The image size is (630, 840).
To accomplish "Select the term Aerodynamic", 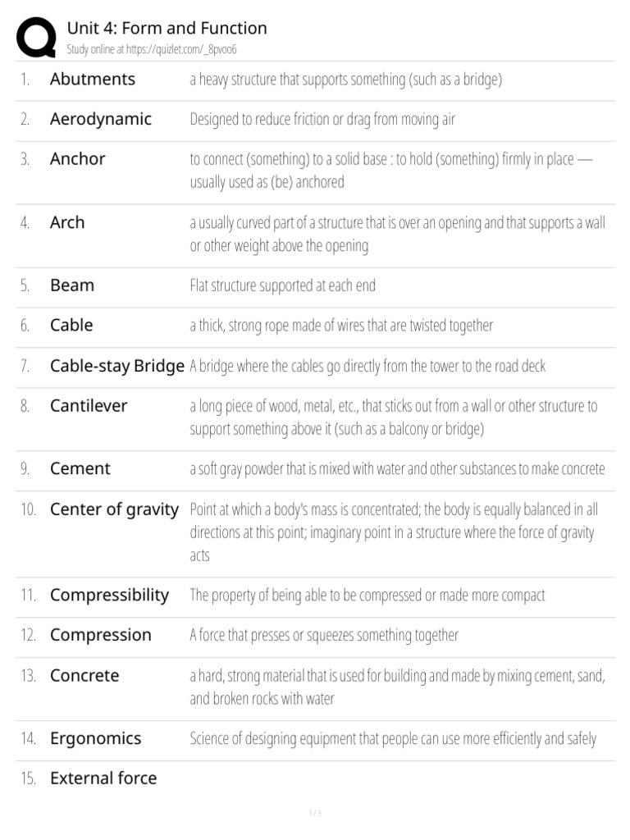I will 101,119.
